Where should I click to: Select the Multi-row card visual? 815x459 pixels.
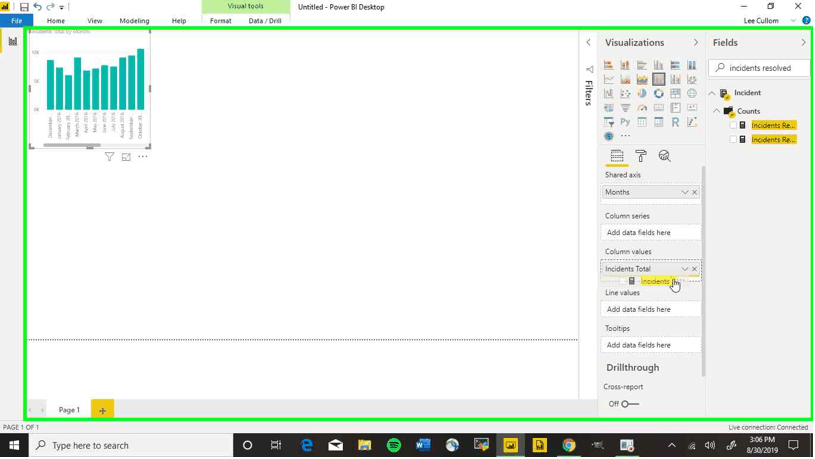coord(675,108)
